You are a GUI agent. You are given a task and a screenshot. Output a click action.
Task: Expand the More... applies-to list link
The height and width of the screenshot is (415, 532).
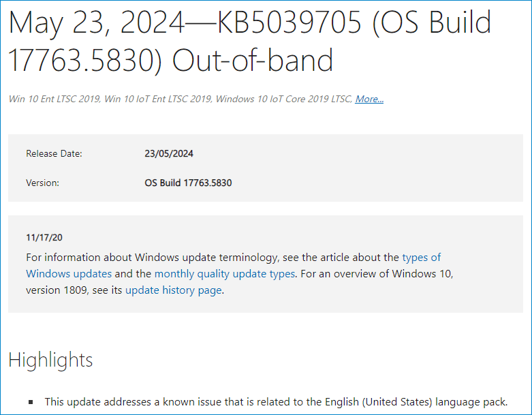[369, 99]
